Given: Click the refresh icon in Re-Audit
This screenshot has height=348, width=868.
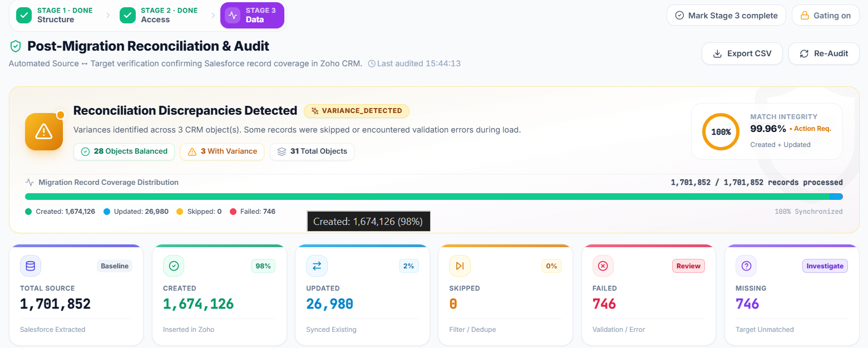Looking at the screenshot, I should pyautogui.click(x=804, y=53).
